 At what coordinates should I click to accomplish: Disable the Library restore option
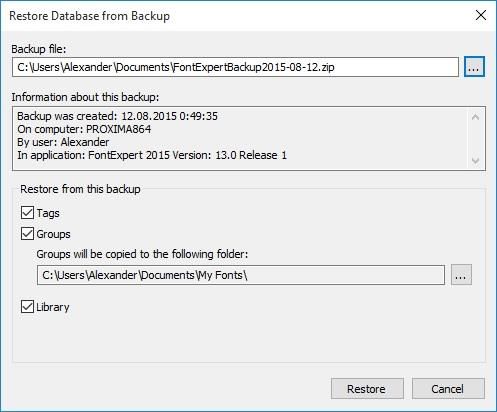coord(27,307)
